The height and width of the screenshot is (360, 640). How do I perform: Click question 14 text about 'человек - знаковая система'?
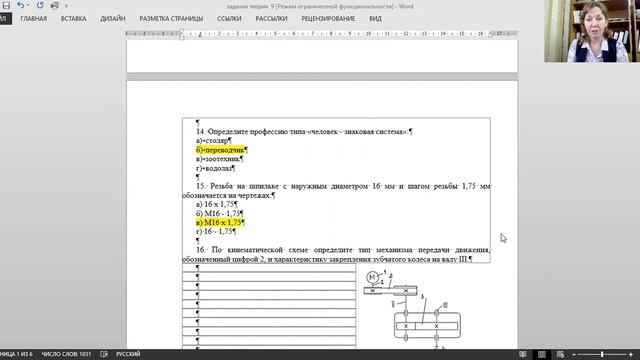302,131
